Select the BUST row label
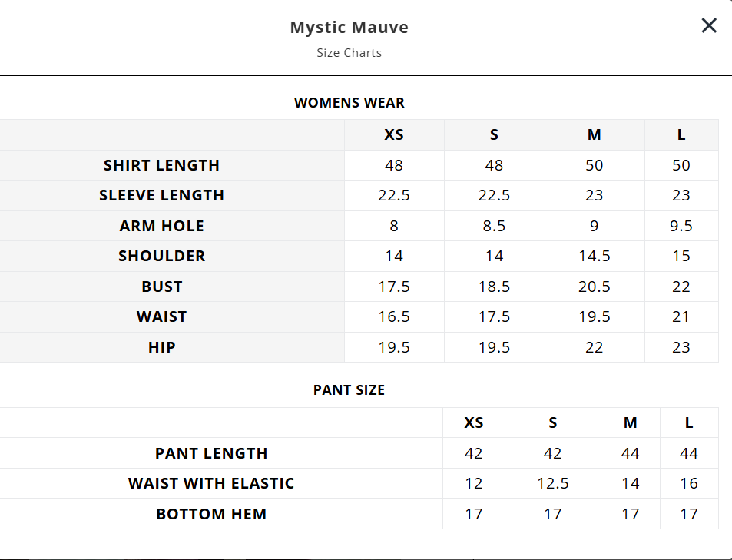The width and height of the screenshot is (732, 560). click(x=161, y=287)
